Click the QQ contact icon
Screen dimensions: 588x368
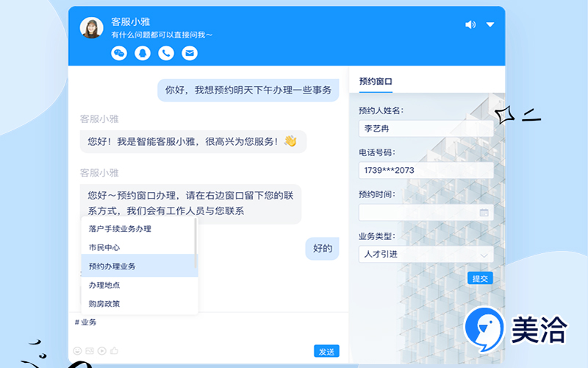pyautogui.click(x=143, y=53)
